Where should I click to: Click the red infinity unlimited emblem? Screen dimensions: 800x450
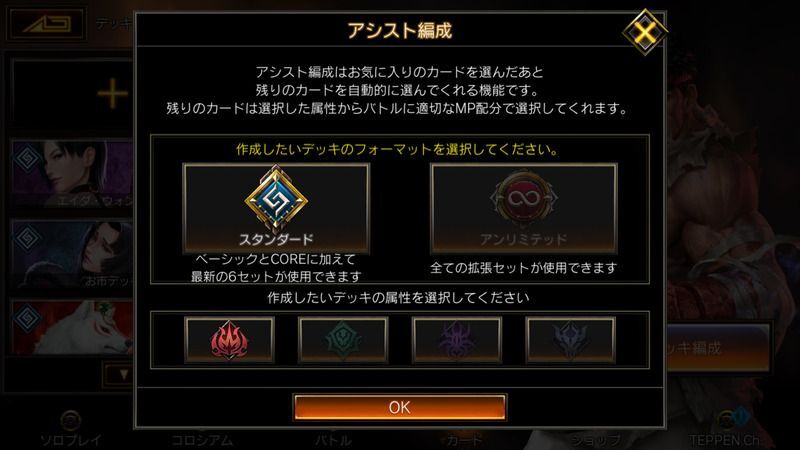pyautogui.click(x=523, y=198)
